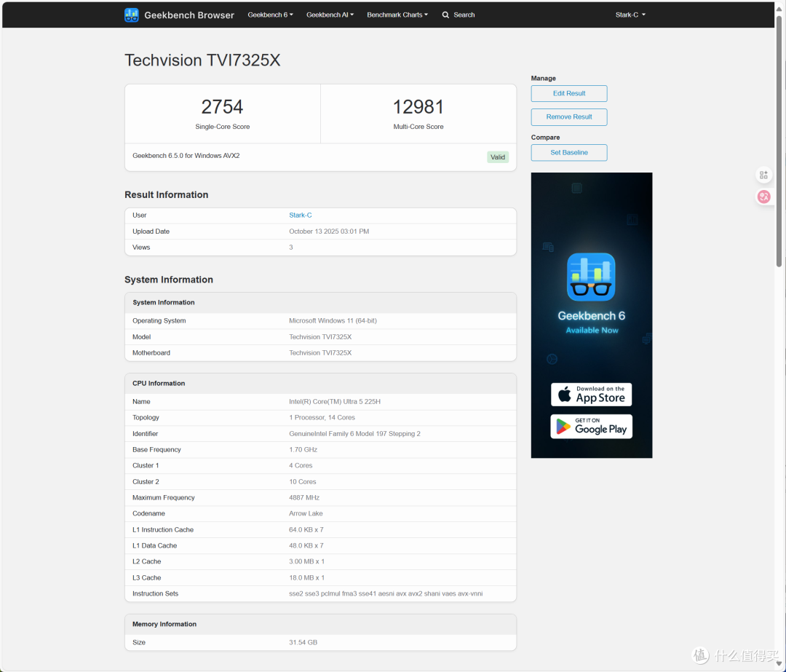Screen dimensions: 786x672
Task: Click the Cluster 2 value 10 Cores
Action: pyautogui.click(x=303, y=482)
